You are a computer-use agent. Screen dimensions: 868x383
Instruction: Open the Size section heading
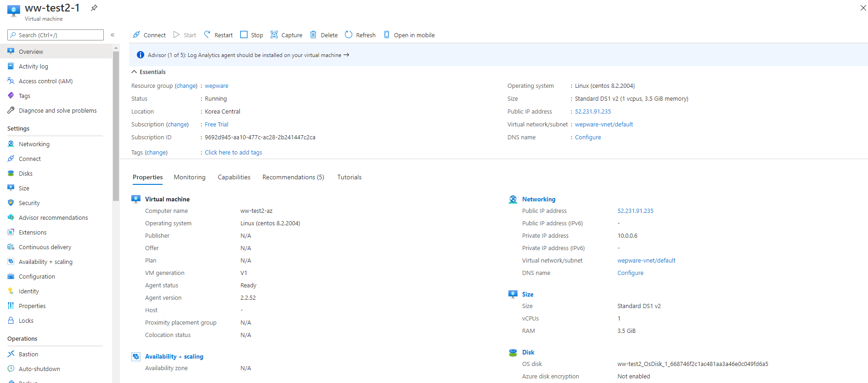[528, 294]
